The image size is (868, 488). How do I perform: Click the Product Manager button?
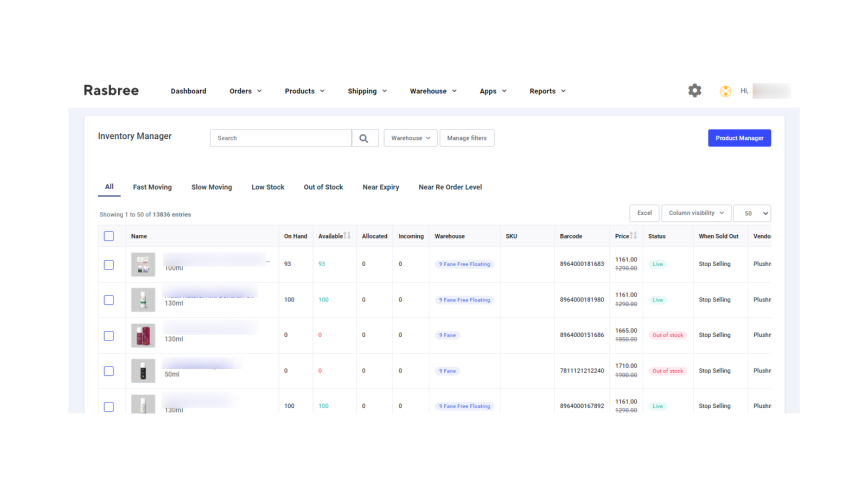(x=739, y=138)
